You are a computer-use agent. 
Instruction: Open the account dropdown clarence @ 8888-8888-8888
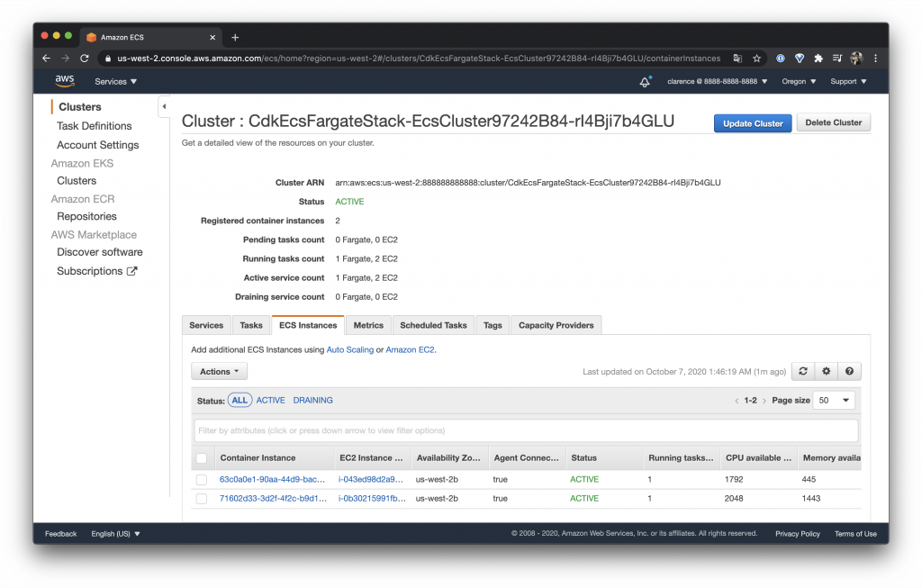coord(717,81)
